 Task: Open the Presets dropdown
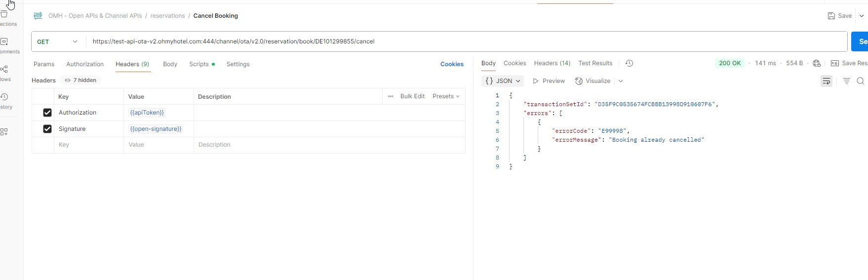click(x=446, y=96)
